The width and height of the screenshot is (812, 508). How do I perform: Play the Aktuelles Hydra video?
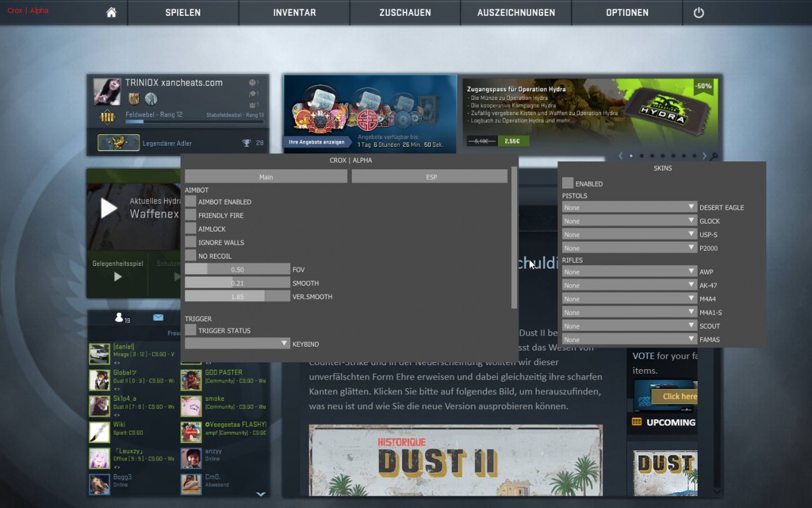[x=108, y=208]
